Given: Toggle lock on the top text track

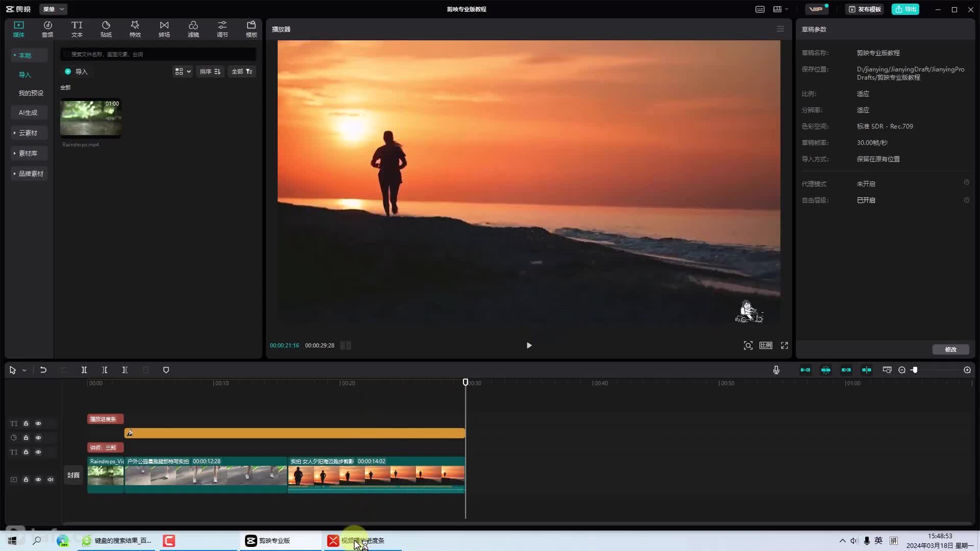Looking at the screenshot, I should click(26, 423).
